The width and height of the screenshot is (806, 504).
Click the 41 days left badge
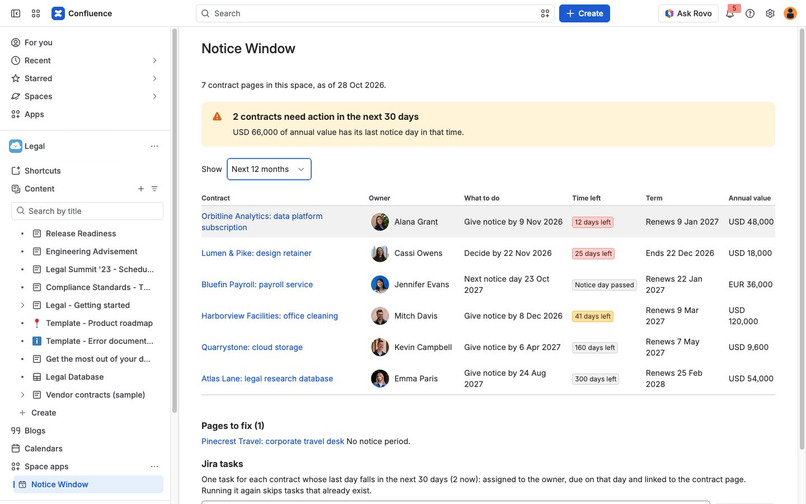[x=593, y=316]
